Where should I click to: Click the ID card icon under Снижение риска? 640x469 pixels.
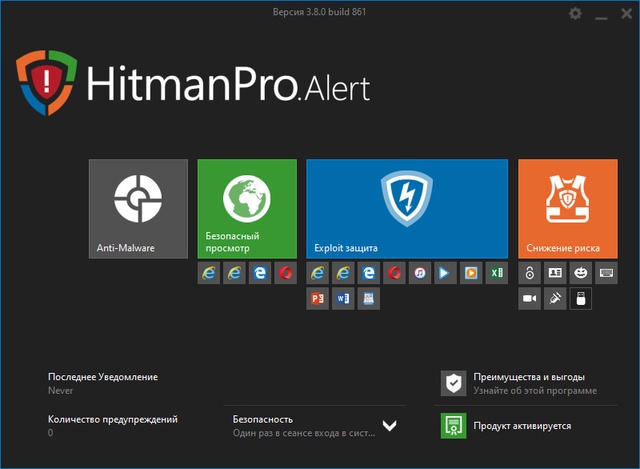click(555, 273)
